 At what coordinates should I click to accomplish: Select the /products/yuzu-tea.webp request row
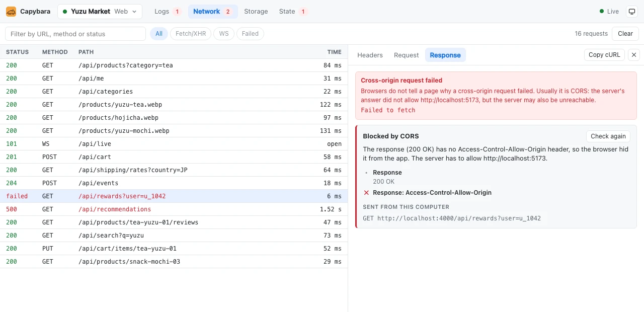click(x=174, y=105)
